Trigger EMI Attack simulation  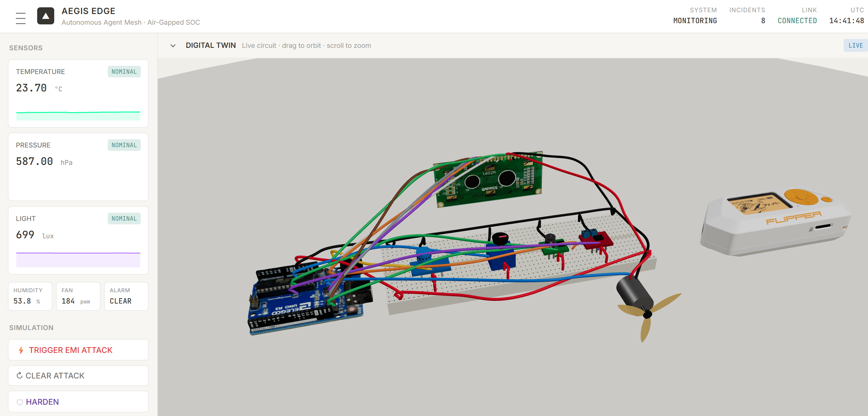78,350
